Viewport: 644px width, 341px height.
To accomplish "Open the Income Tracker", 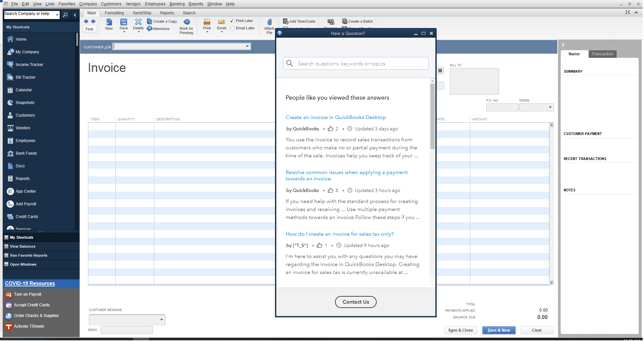I will (x=29, y=64).
